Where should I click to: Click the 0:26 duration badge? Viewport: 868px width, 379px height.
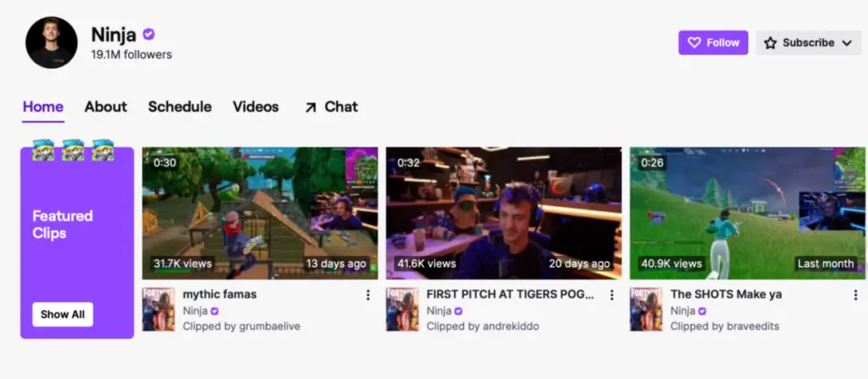[652, 162]
